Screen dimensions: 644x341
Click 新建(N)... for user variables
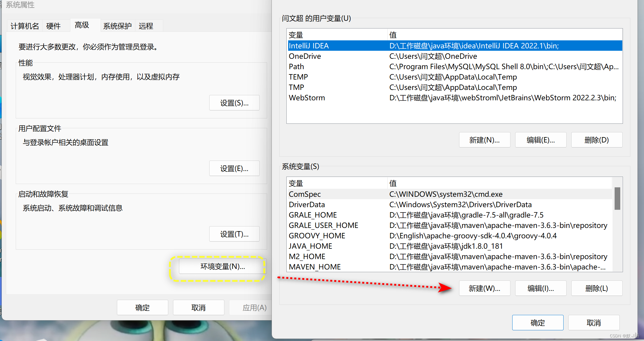[x=484, y=140]
